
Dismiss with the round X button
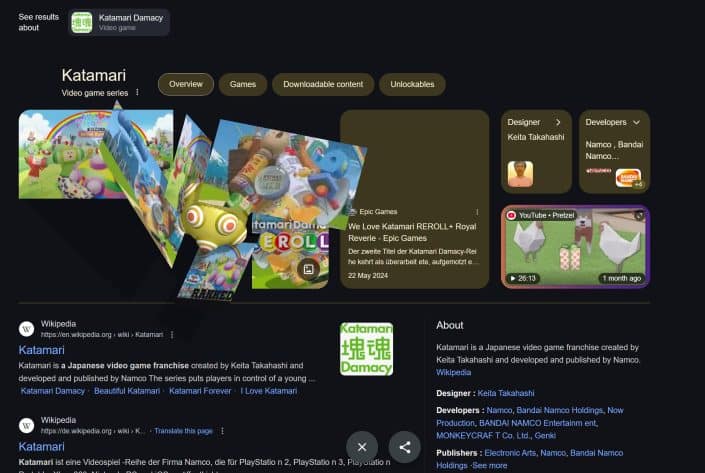[x=362, y=447]
